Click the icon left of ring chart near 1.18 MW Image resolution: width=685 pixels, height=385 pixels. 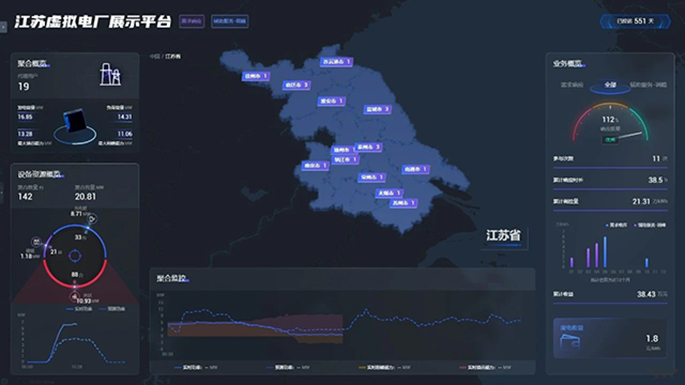click(36, 242)
